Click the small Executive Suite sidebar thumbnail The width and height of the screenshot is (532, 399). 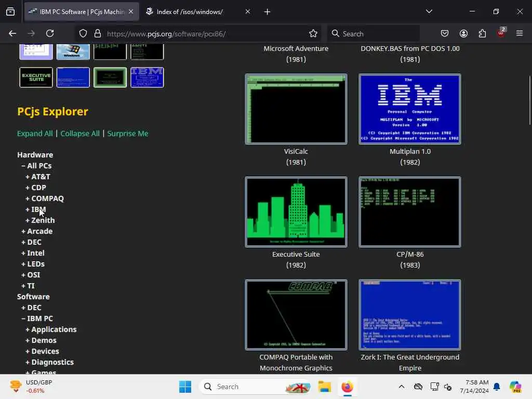[36, 77]
